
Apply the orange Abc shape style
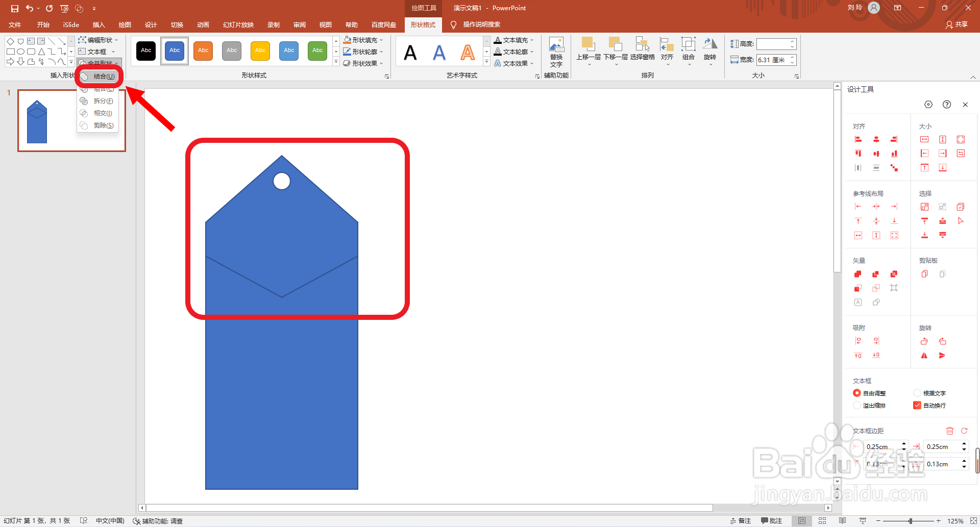(203, 51)
